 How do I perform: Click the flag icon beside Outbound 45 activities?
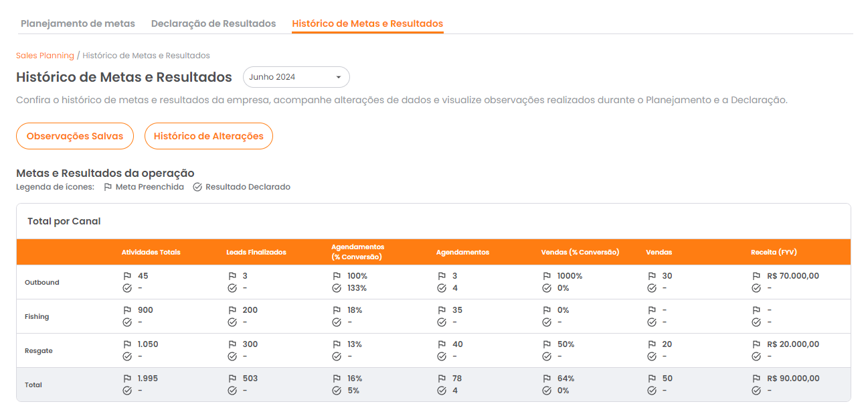tap(127, 276)
